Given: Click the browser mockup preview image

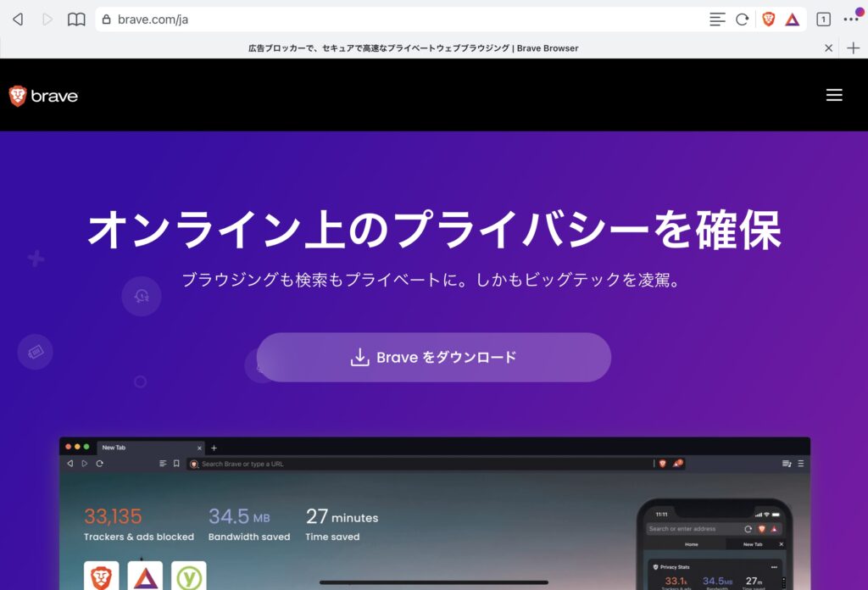Looking at the screenshot, I should pos(435,514).
